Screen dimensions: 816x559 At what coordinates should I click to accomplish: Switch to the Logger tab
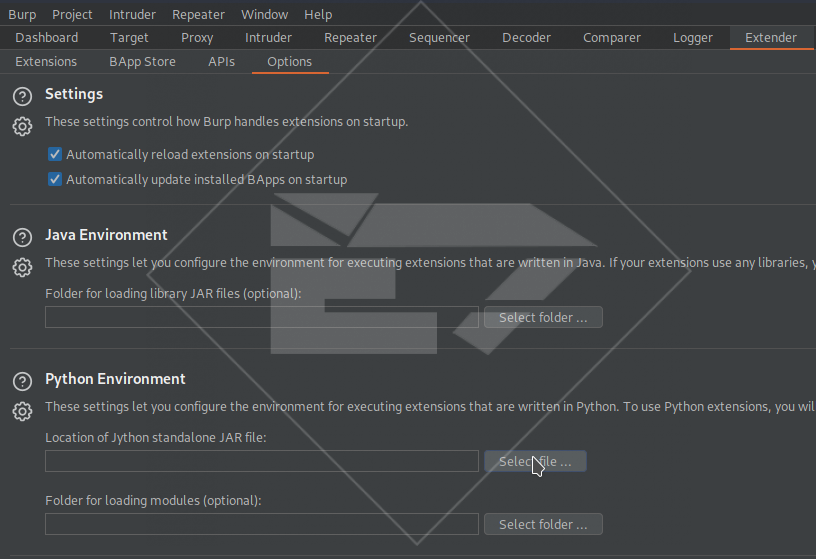(693, 37)
